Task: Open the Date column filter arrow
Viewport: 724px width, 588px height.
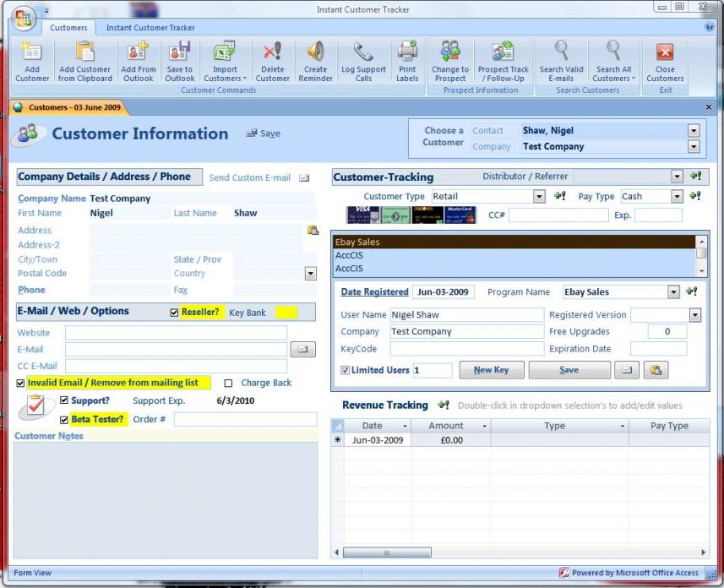Action: 405,426
